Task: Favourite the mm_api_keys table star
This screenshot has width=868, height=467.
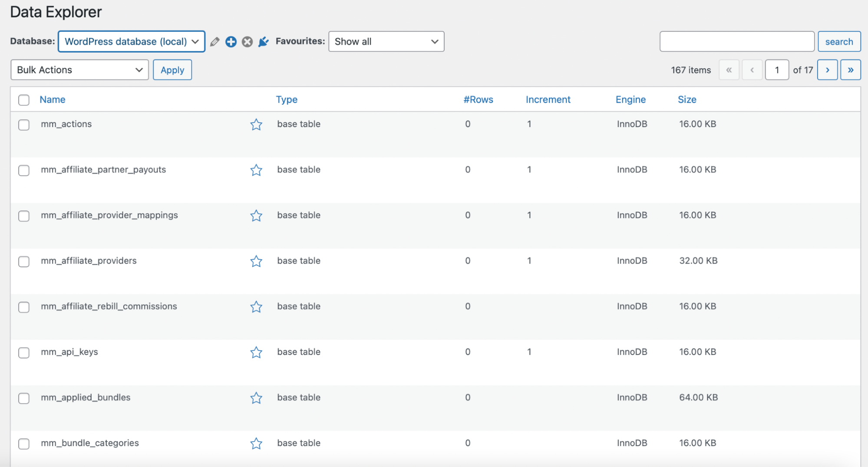Action: pyautogui.click(x=256, y=352)
